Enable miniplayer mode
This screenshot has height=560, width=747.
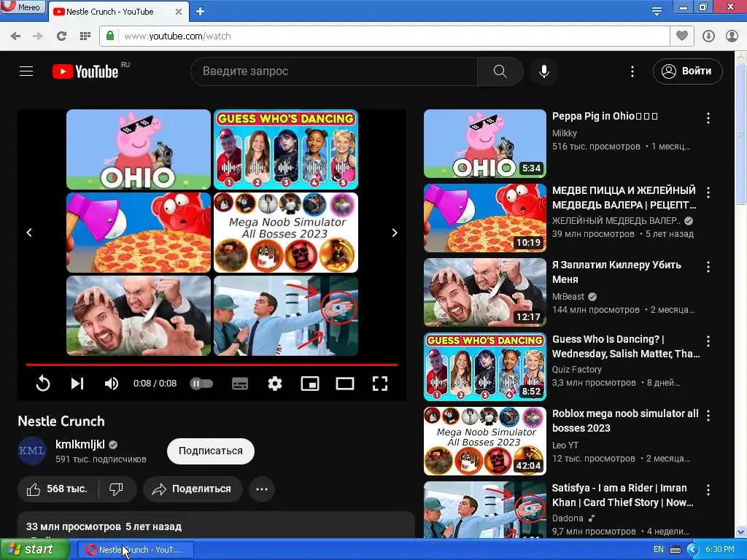pyautogui.click(x=309, y=384)
